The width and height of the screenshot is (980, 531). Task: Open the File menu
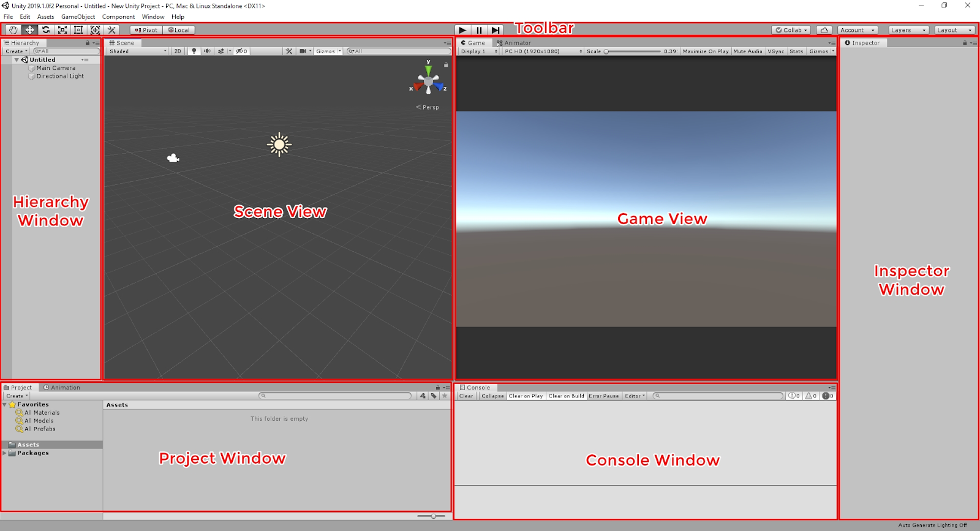tap(9, 17)
